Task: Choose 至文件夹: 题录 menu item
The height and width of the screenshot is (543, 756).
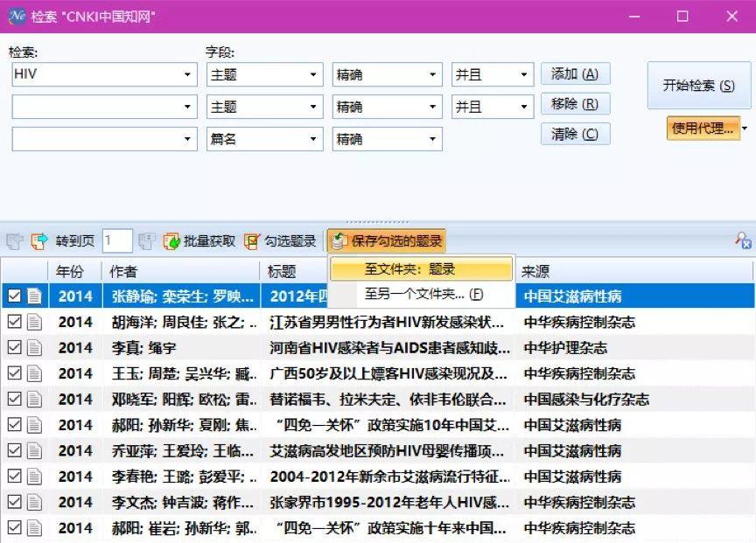Action: [421, 268]
